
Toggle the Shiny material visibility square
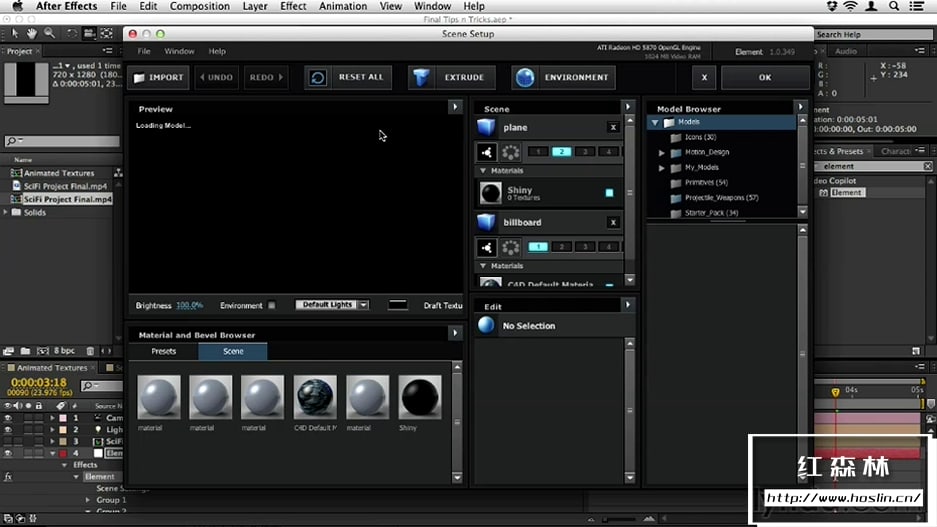pyautogui.click(x=610, y=193)
